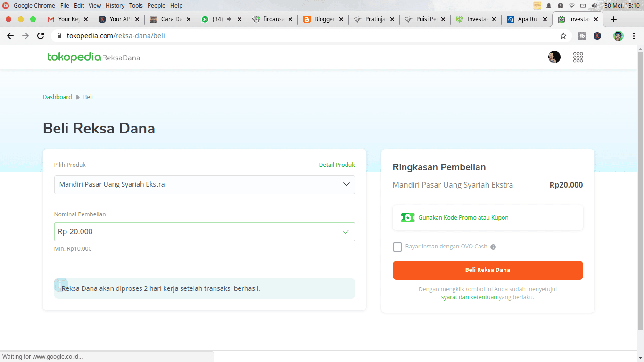This screenshot has width=644, height=362.
Task: Click the 'Ringkasan Pembelian' heading
Action: point(439,167)
